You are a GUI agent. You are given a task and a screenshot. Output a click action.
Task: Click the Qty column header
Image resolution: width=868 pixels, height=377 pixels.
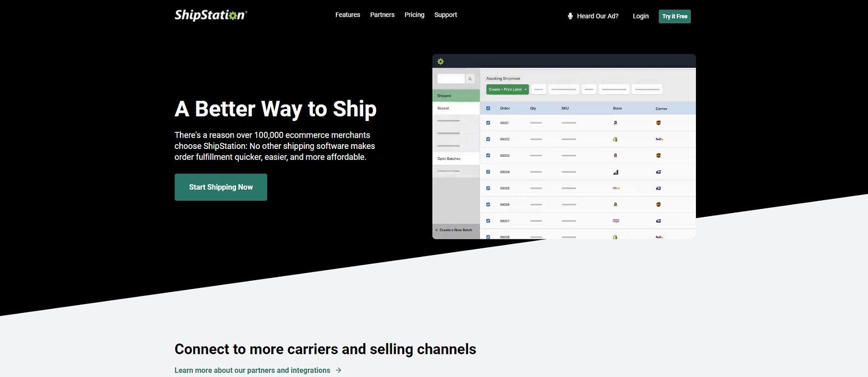click(533, 109)
